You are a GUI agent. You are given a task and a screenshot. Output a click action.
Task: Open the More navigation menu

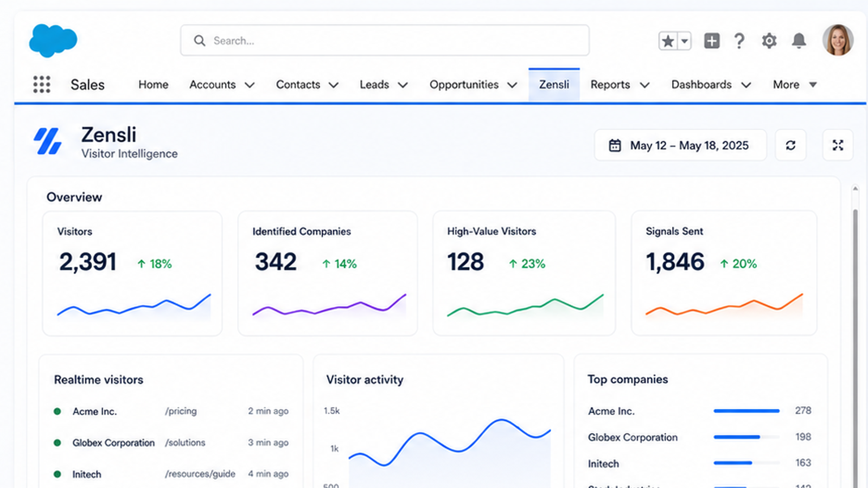(x=795, y=85)
